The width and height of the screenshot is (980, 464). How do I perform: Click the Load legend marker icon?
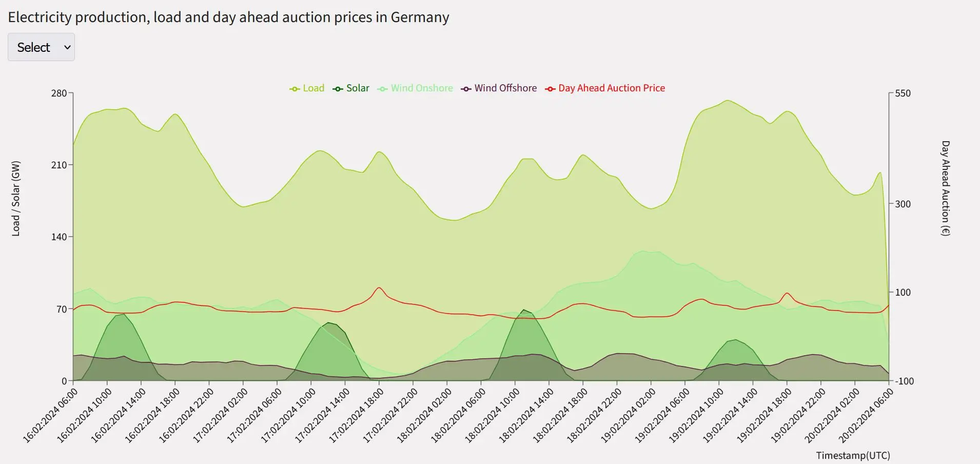pyautogui.click(x=293, y=88)
